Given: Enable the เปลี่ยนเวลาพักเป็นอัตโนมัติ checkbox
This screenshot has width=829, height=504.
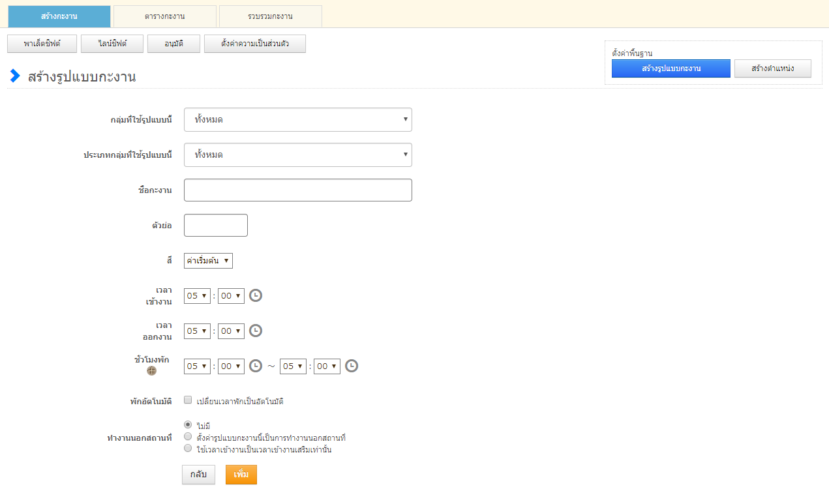Looking at the screenshot, I should click(188, 400).
